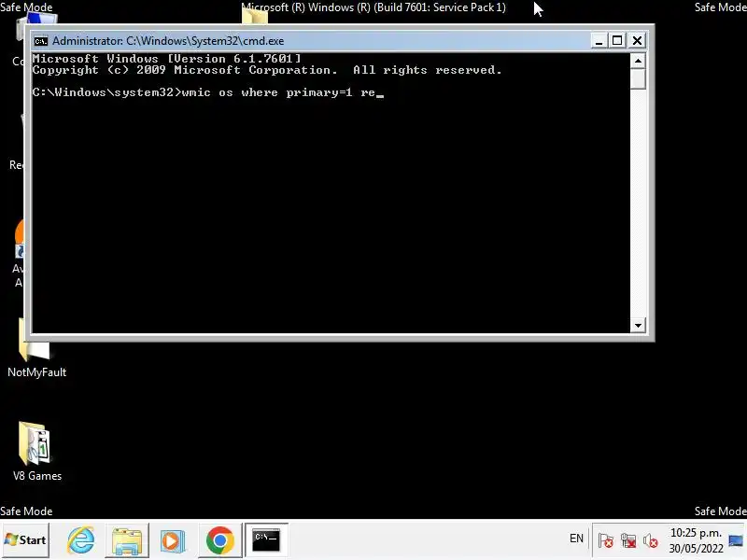Select the cmd.exe taskbar button
The height and width of the screenshot is (560, 747).
pos(266,540)
